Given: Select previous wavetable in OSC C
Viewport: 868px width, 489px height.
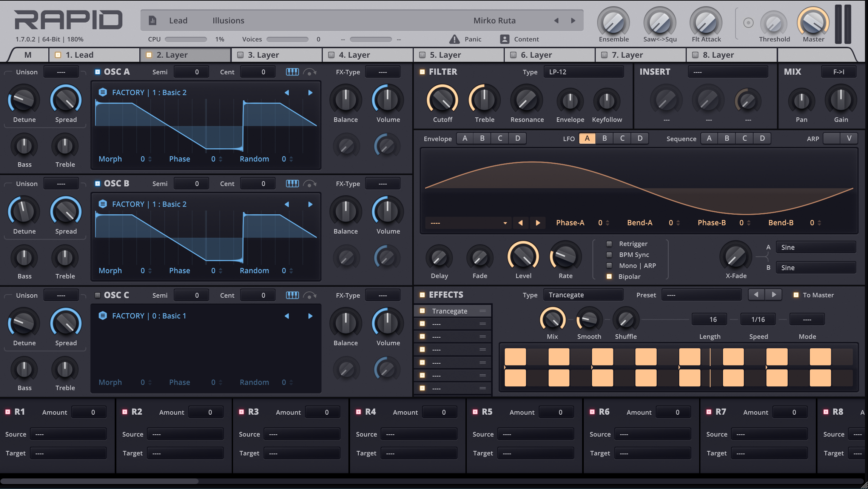Looking at the screenshot, I should click(287, 316).
